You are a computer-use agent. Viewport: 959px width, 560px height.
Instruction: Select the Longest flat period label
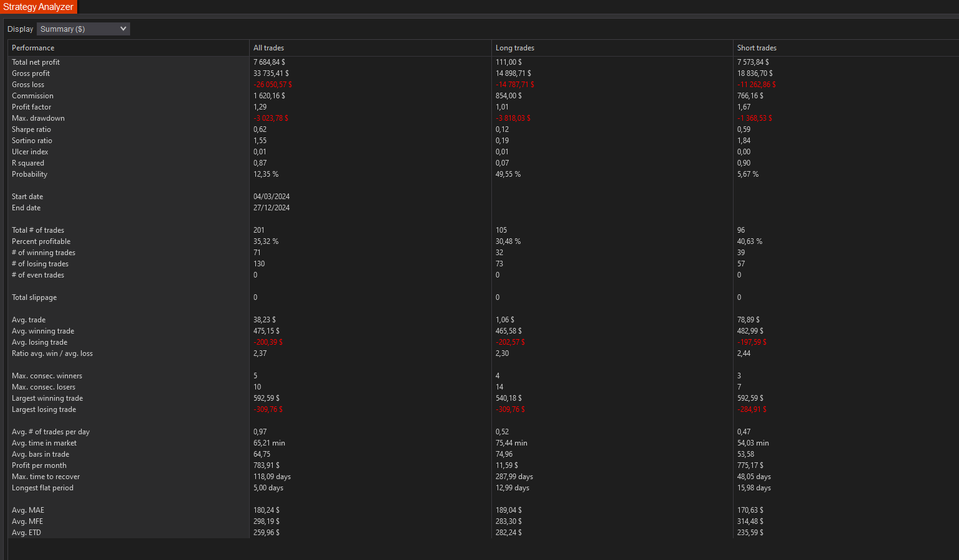[42, 488]
